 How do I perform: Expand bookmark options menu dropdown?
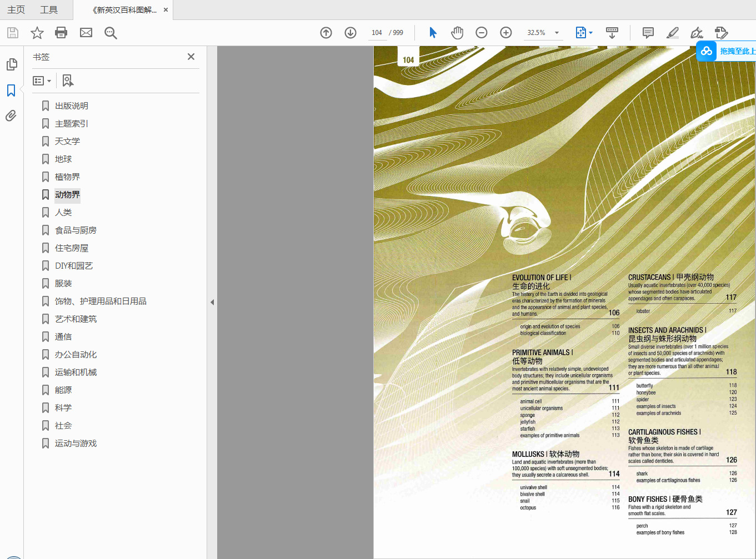tap(42, 81)
